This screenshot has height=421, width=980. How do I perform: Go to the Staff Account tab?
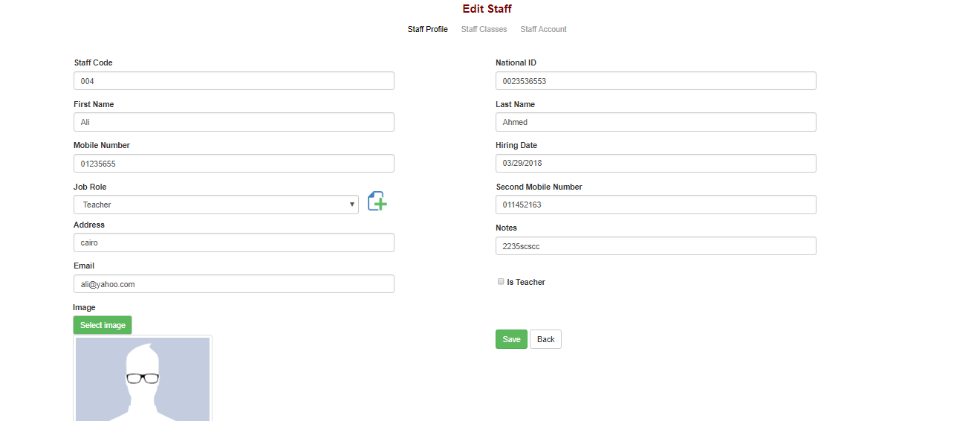[543, 30]
